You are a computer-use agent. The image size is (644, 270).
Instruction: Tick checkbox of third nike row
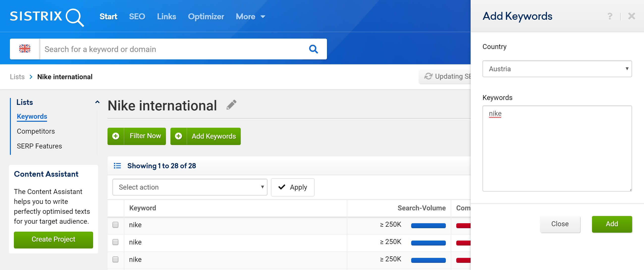pos(115,259)
